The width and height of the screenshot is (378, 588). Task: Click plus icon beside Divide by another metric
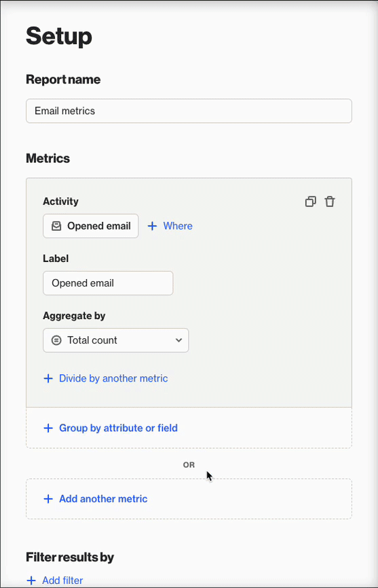tap(48, 378)
